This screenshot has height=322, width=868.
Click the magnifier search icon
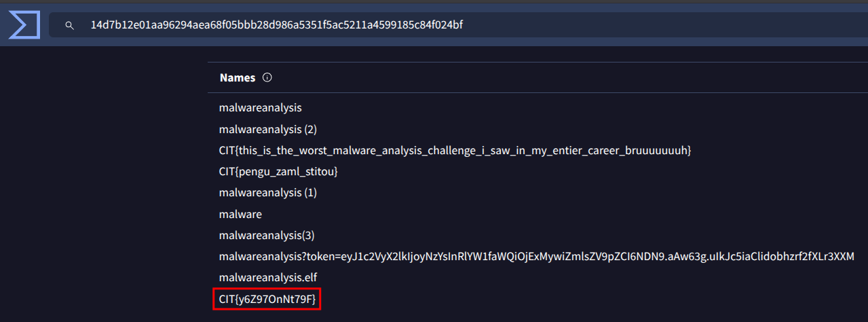(x=69, y=26)
